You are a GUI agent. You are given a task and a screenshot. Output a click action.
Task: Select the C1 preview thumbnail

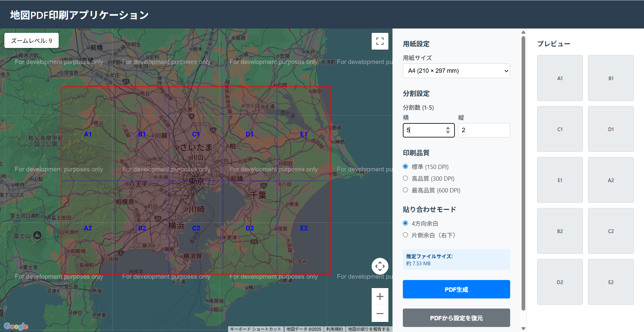[x=560, y=129]
